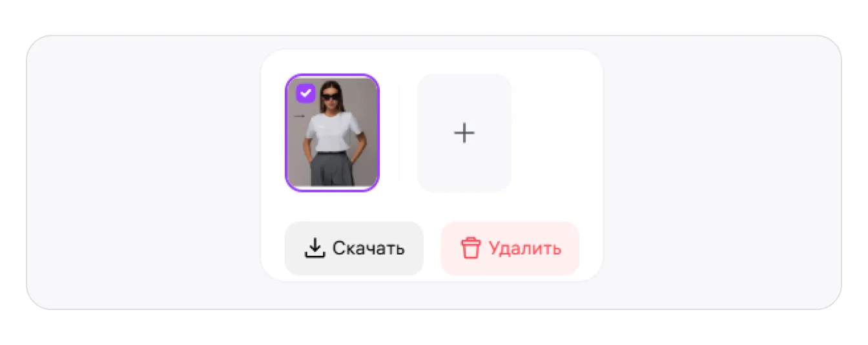
Task: Click the small arrow on thumbnail's left edge
Action: click(299, 116)
